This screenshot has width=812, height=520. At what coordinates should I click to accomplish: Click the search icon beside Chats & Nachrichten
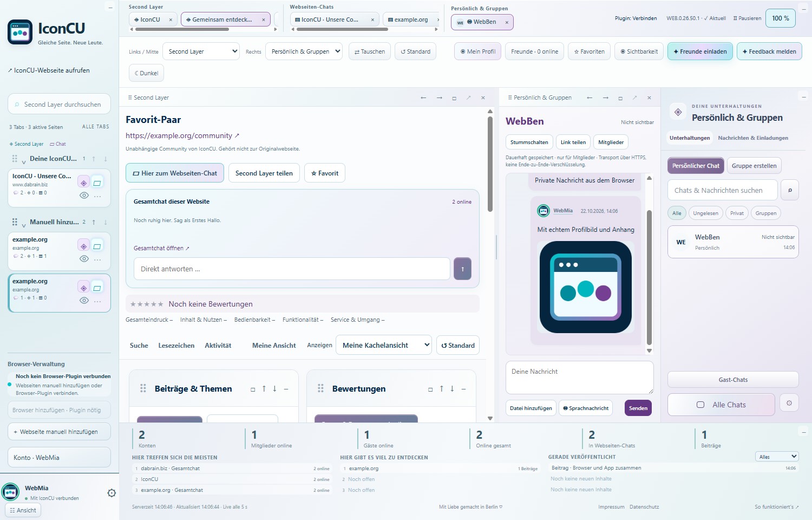[x=790, y=190]
